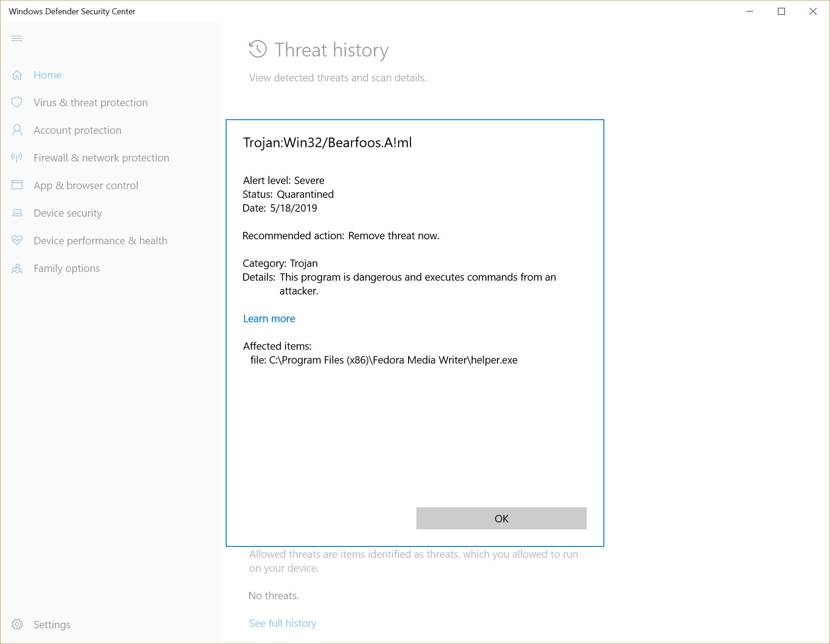This screenshot has width=830, height=644.
Task: Select the Virus & threat protection shield icon
Action: coord(17,103)
